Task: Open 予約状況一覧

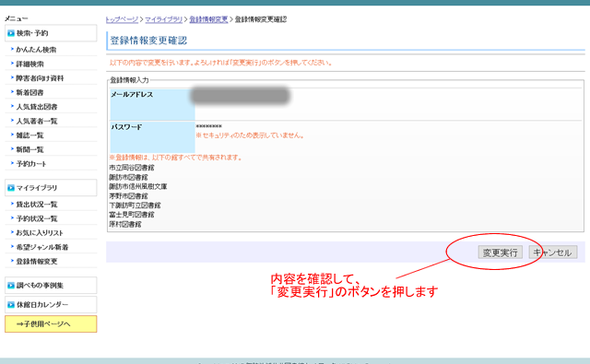Action: (x=37, y=218)
